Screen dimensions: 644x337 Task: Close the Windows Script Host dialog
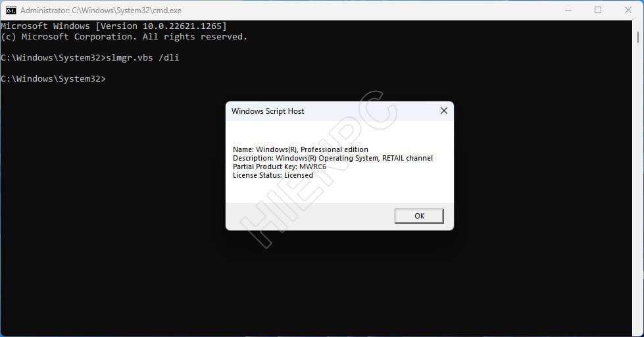(443, 111)
